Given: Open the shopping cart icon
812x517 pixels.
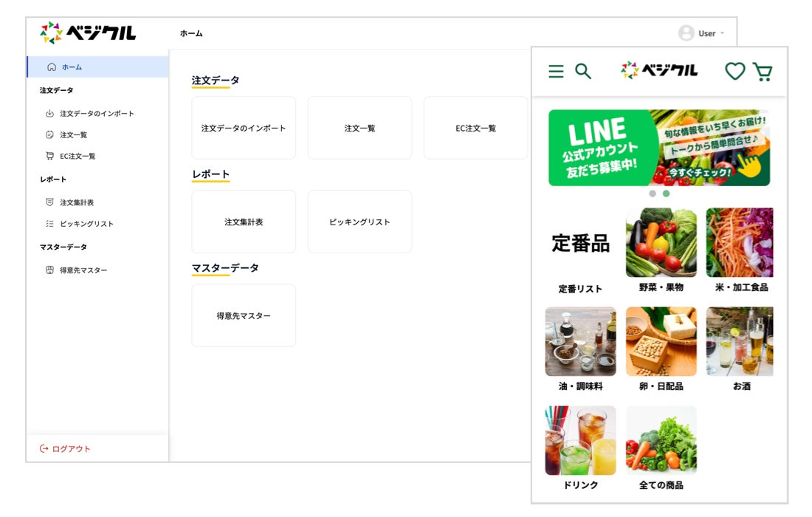Looking at the screenshot, I should click(763, 72).
